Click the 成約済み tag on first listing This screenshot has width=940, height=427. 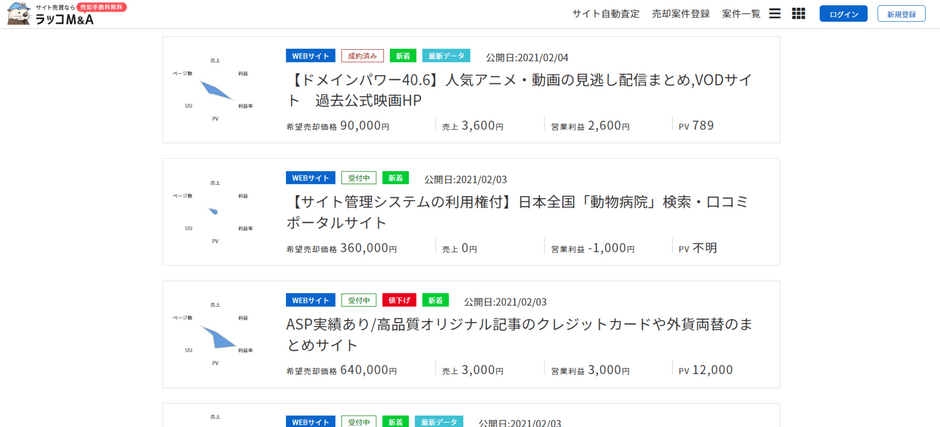(x=363, y=56)
